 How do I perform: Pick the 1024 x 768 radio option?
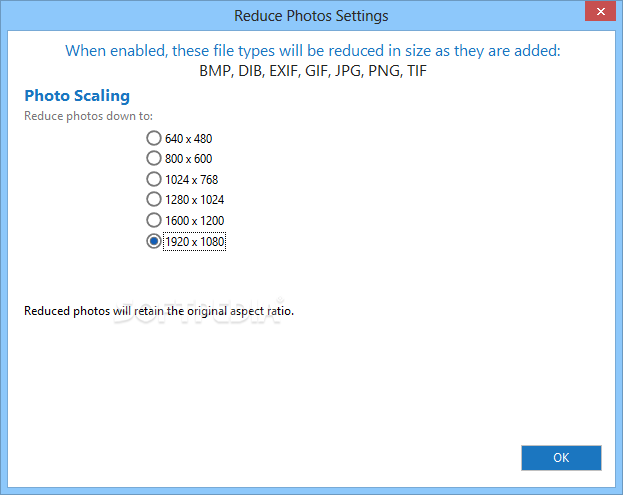click(153, 179)
